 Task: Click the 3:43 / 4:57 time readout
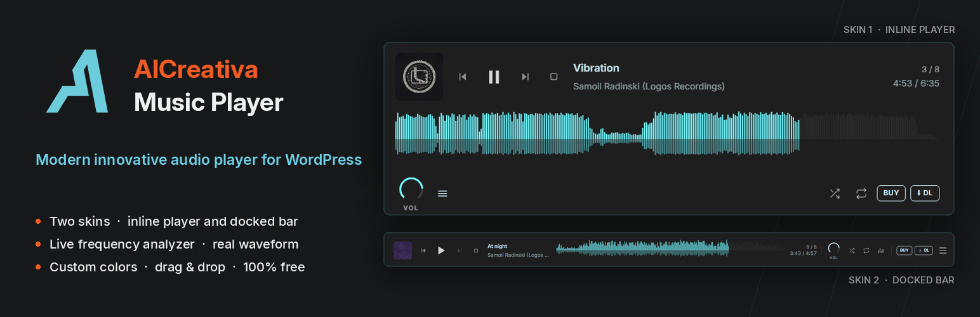click(803, 254)
